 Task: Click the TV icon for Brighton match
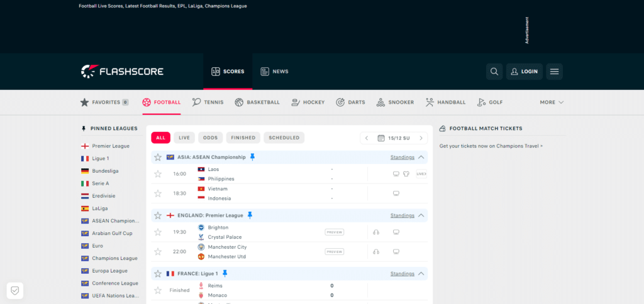[396, 232]
